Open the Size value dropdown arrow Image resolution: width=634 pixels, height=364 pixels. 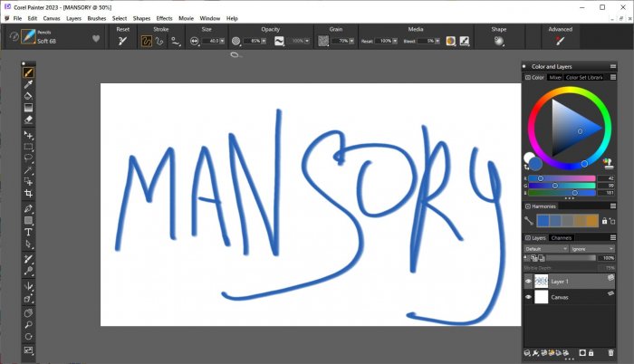(x=222, y=41)
